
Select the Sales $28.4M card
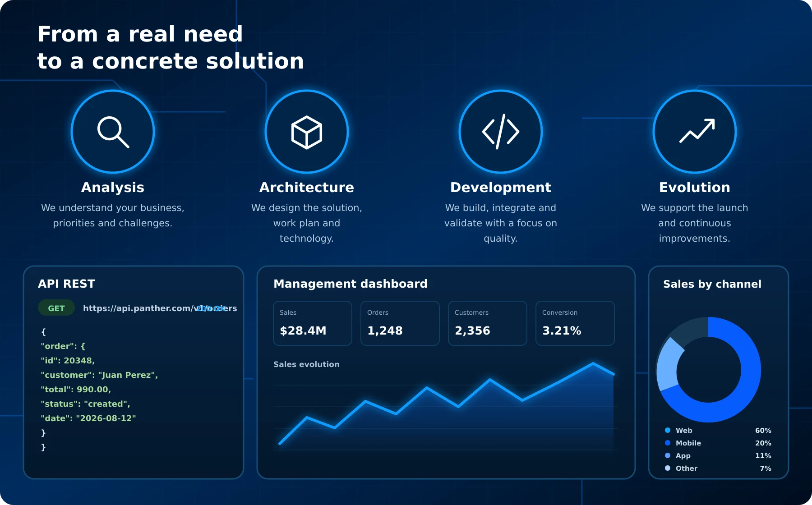pos(313,323)
